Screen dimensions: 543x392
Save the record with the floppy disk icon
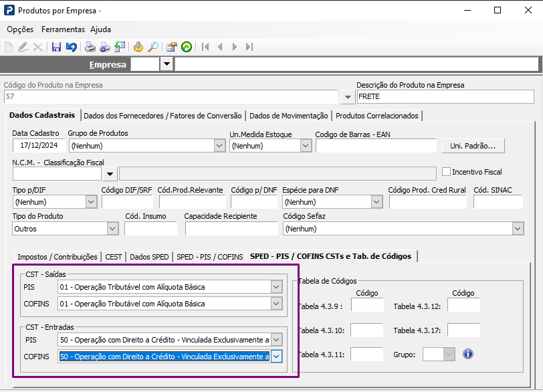[56, 47]
